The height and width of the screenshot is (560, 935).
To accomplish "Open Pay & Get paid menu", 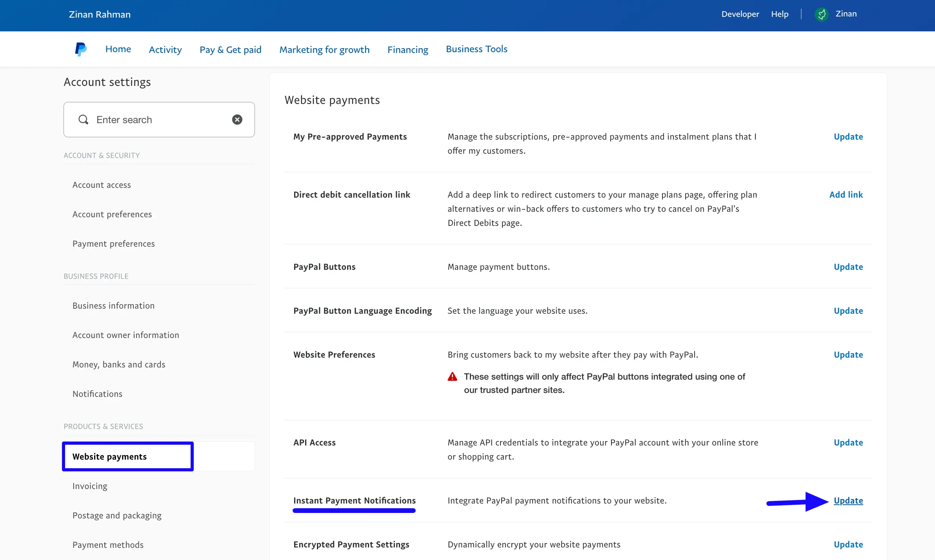I will coord(230,50).
